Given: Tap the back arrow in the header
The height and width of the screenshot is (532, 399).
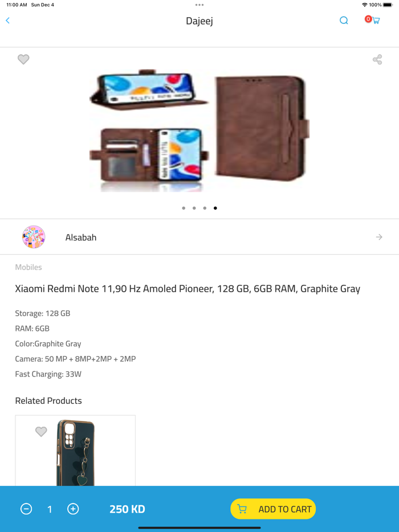Looking at the screenshot, I should point(8,21).
